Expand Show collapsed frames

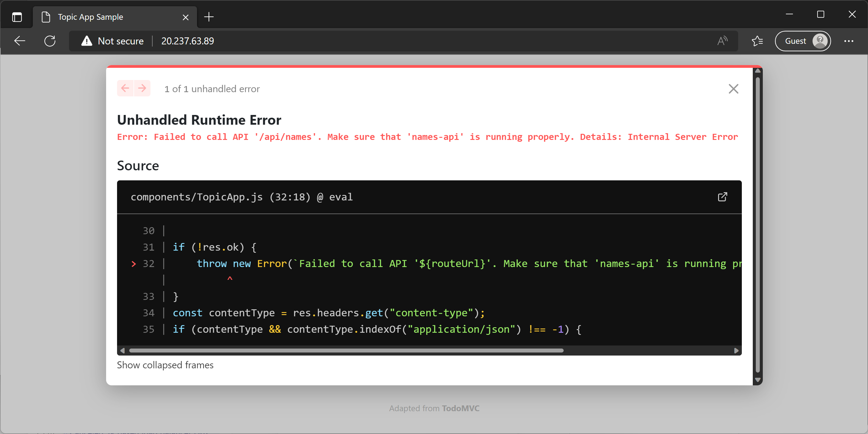pos(165,365)
